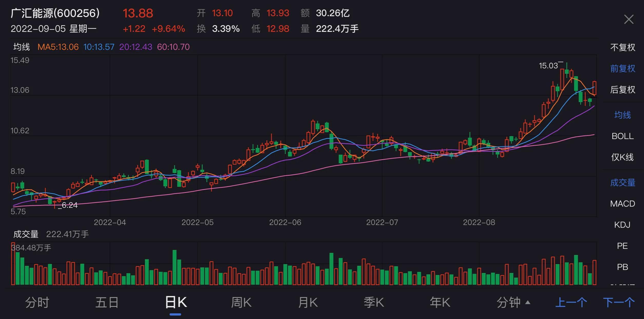Click the 2022-04 date axis label

pyautogui.click(x=110, y=222)
